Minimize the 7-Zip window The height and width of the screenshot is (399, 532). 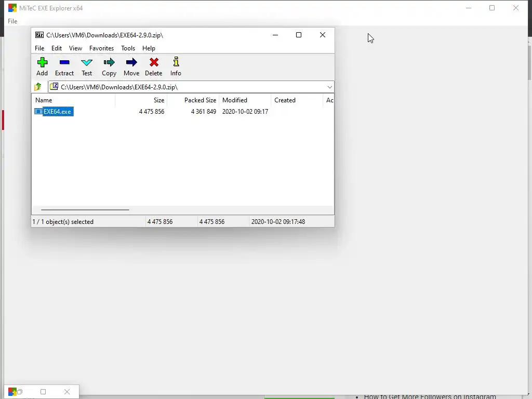[275, 35]
